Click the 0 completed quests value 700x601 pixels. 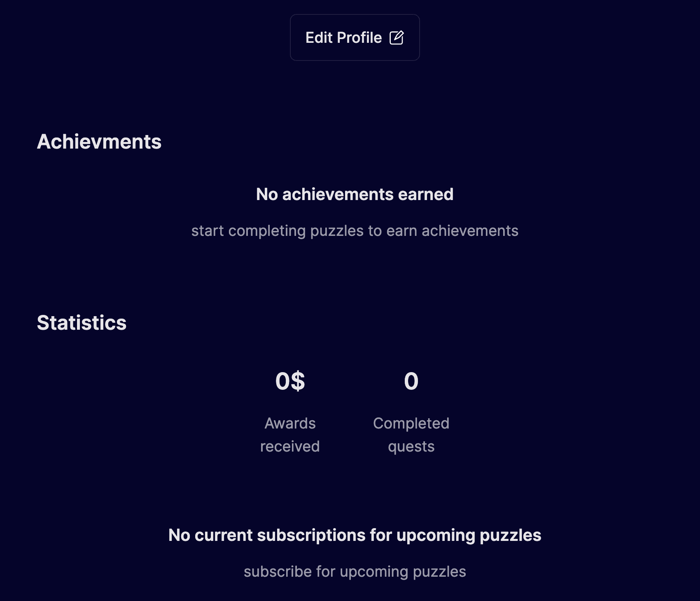(x=411, y=381)
